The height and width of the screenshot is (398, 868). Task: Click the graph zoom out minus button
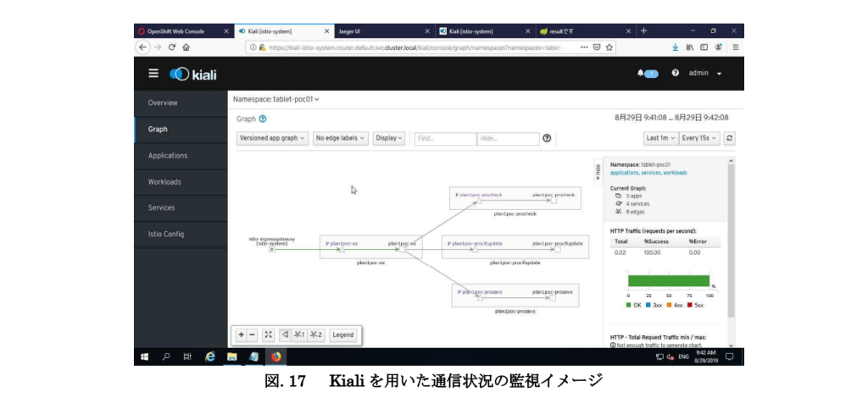coord(253,334)
